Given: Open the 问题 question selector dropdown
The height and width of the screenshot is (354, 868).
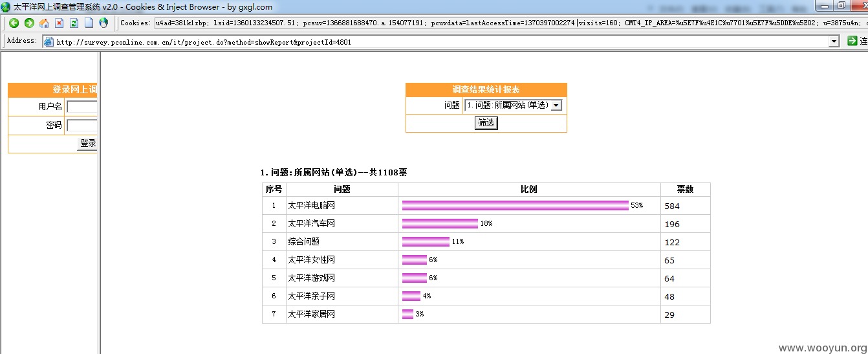Looking at the screenshot, I should (556, 105).
